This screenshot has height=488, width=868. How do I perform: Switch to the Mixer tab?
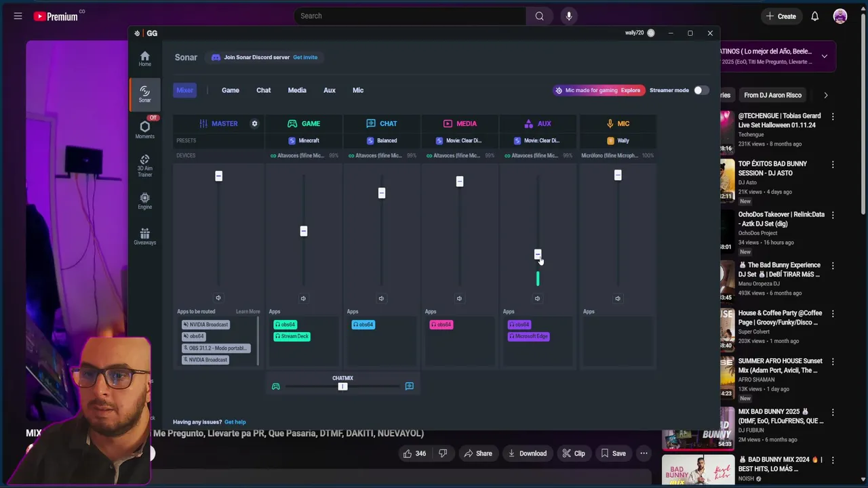click(184, 90)
